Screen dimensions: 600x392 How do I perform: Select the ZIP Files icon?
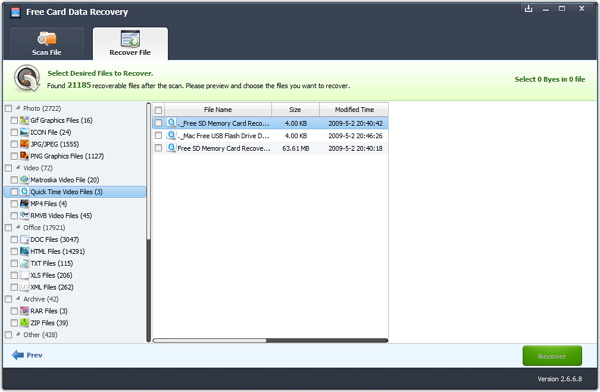pos(24,322)
